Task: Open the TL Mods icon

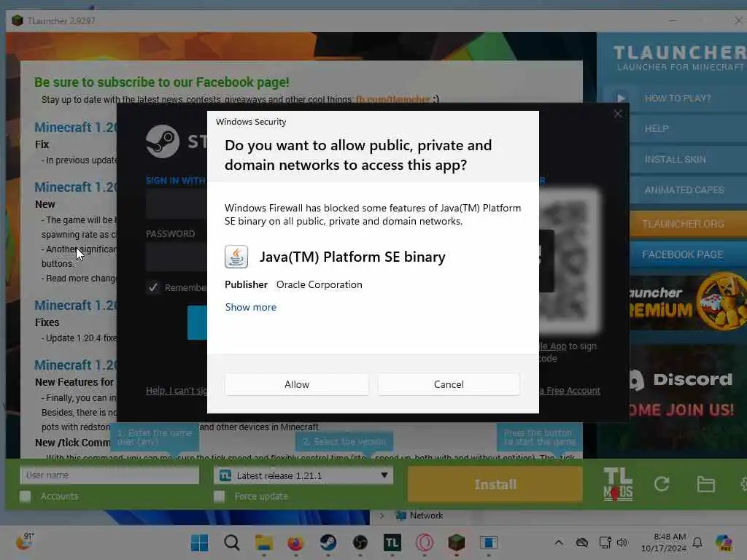Action: click(618, 484)
